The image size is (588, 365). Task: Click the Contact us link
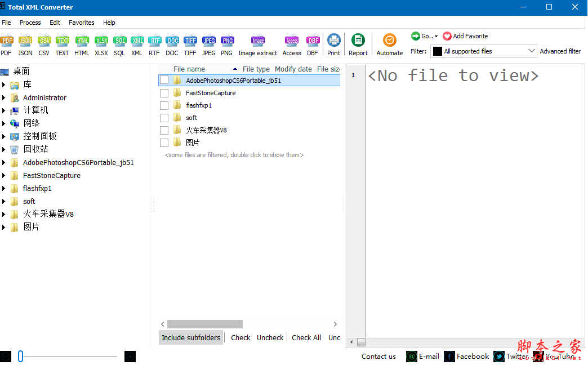[378, 357]
